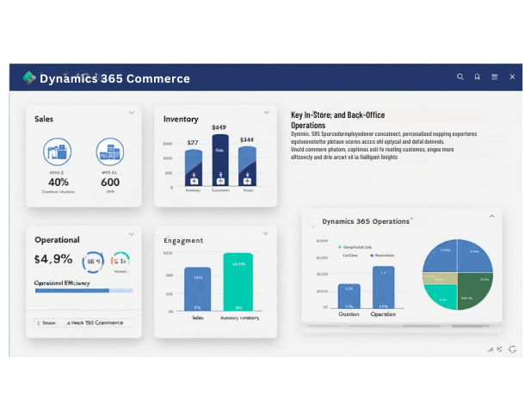The image size is (531, 420).
Task: Click the Dynamics 365 Commerce header title
Action: click(114, 78)
